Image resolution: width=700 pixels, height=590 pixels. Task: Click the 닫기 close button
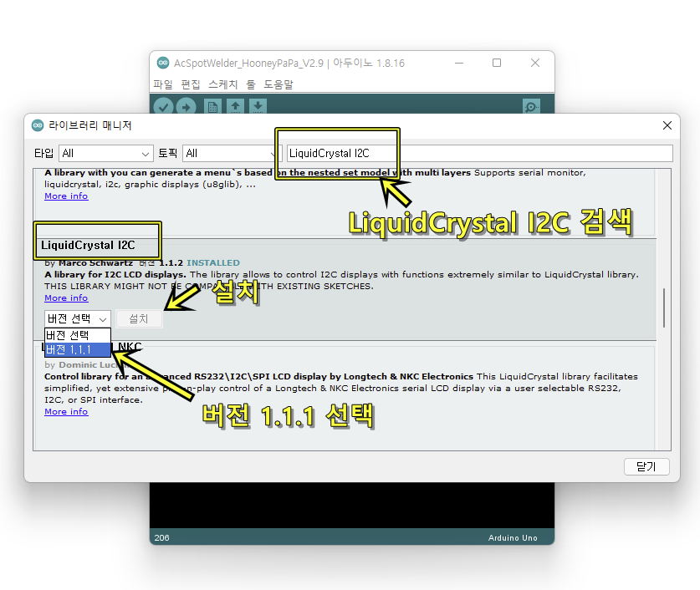[646, 466]
